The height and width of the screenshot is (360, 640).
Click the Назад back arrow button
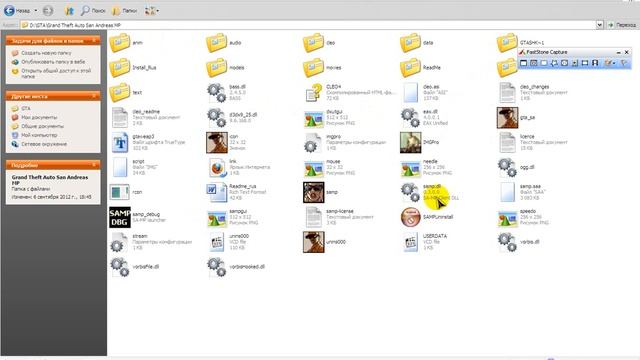pos(9,11)
